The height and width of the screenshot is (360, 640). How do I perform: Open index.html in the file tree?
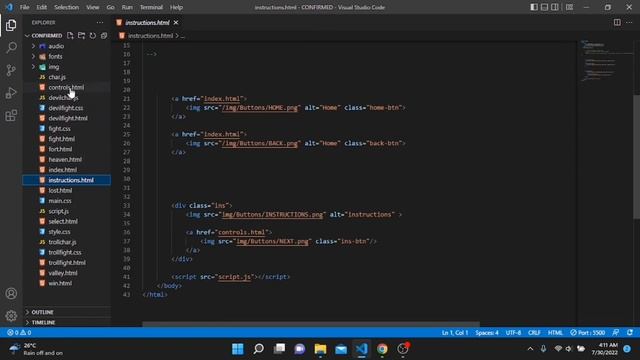coord(62,170)
